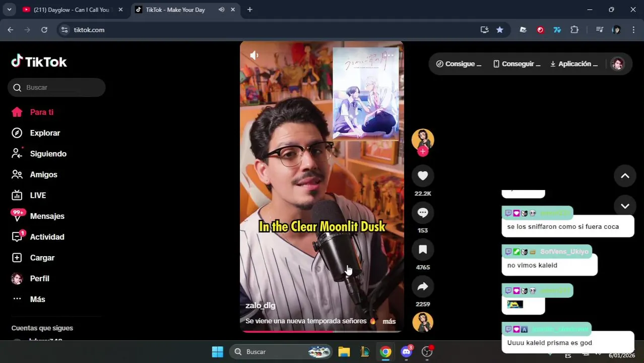Open the red circular browser extension
This screenshot has width=644, height=363.
pos(540,30)
